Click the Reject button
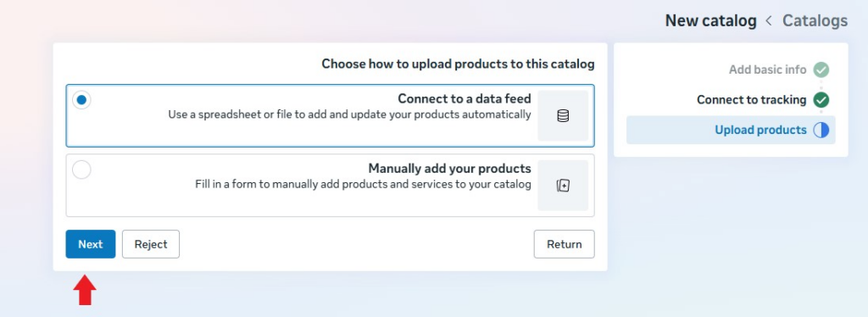 pos(151,244)
